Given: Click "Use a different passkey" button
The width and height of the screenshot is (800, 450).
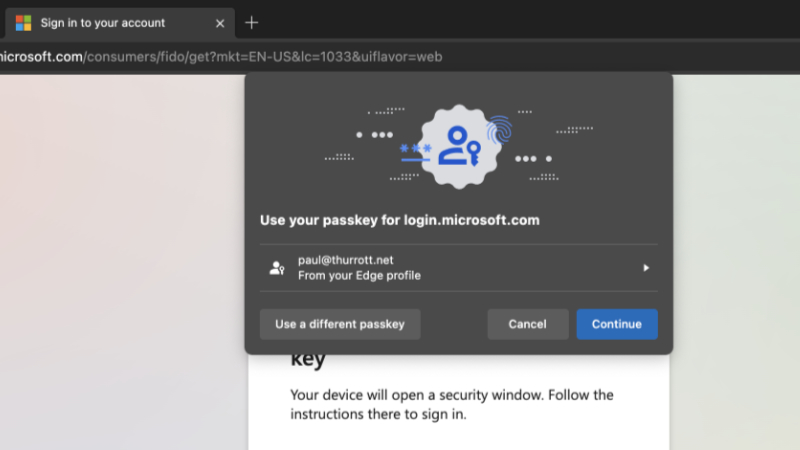Looking at the screenshot, I should click(x=340, y=324).
